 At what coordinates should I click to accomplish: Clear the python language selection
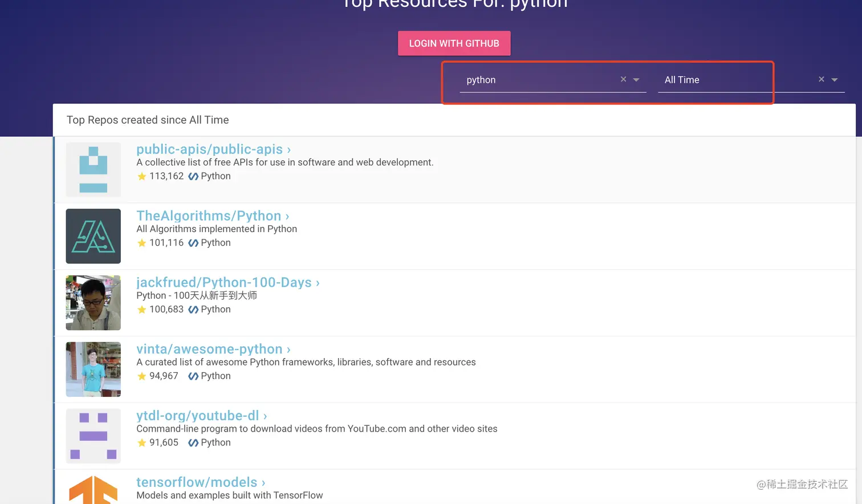[x=623, y=79]
